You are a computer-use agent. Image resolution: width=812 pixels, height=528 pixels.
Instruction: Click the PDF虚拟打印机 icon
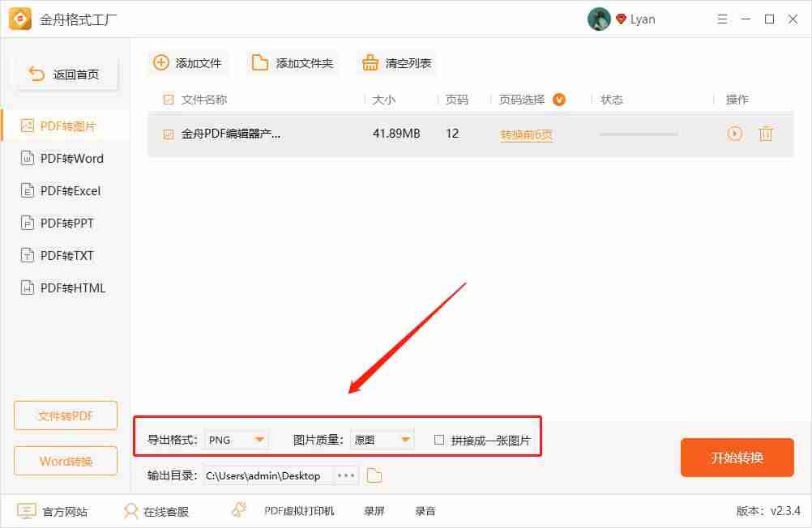(239, 510)
